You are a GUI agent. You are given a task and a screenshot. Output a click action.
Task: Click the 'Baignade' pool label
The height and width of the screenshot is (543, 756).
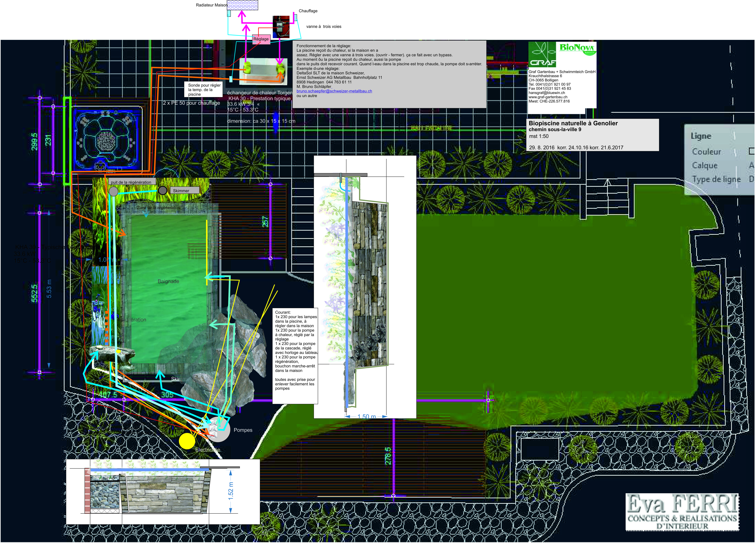point(168,281)
